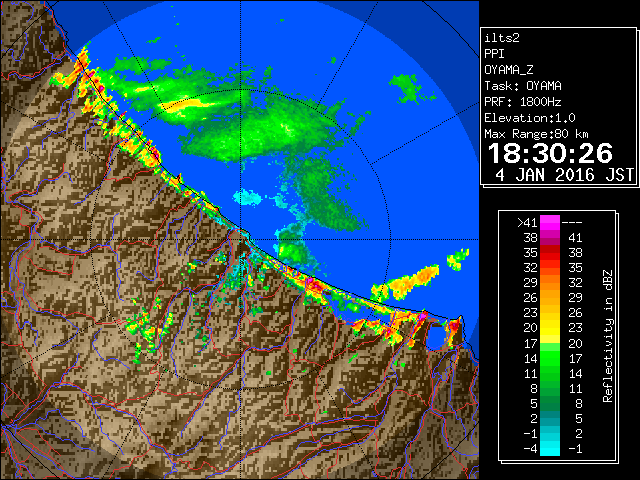The width and height of the screenshot is (640, 480).
Task: Click the 'PPI' scan type text
Action: click(494, 54)
